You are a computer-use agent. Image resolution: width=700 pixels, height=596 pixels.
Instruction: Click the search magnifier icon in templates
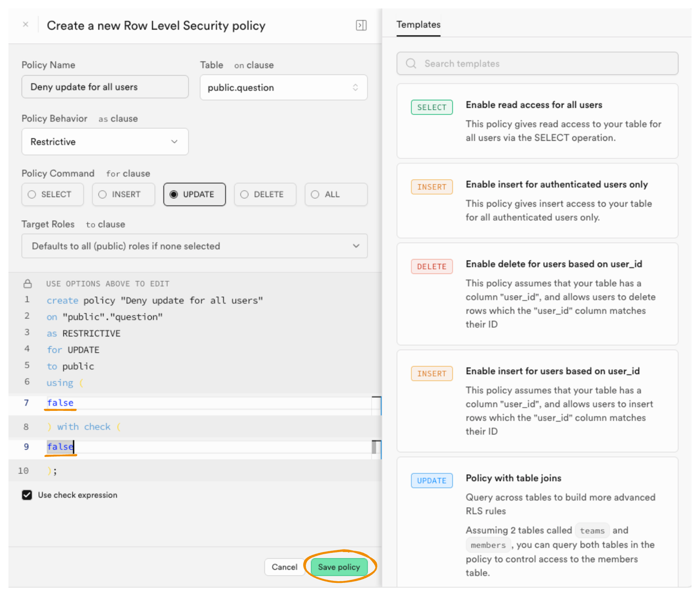(x=411, y=63)
